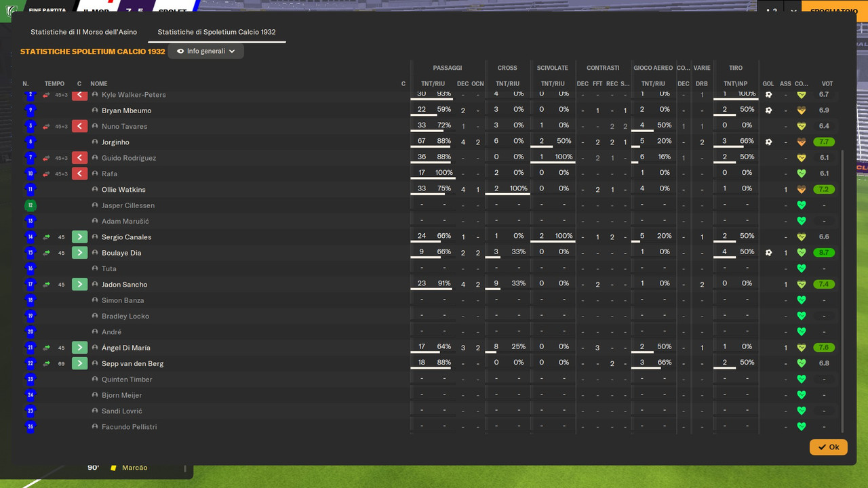Viewport: 868px width, 488px height.
Task: Click substituted-on arrow icon for Boulaye Dia
Action: click(79, 253)
